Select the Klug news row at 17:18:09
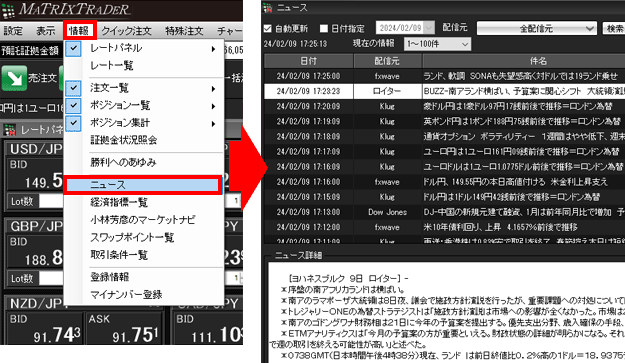625x363 pixels. [444, 137]
